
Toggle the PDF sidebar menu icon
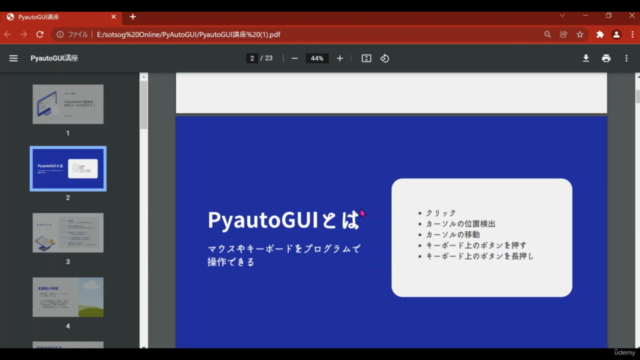point(13,58)
